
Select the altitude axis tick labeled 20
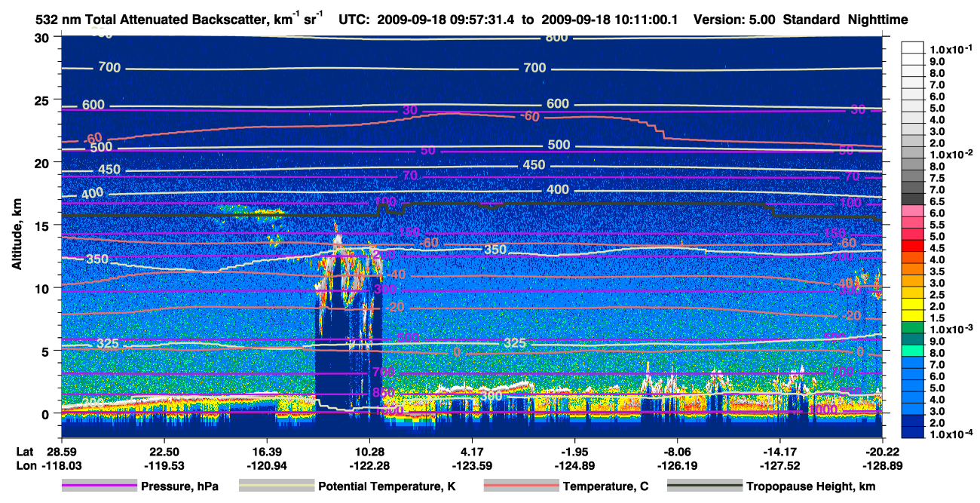point(43,162)
